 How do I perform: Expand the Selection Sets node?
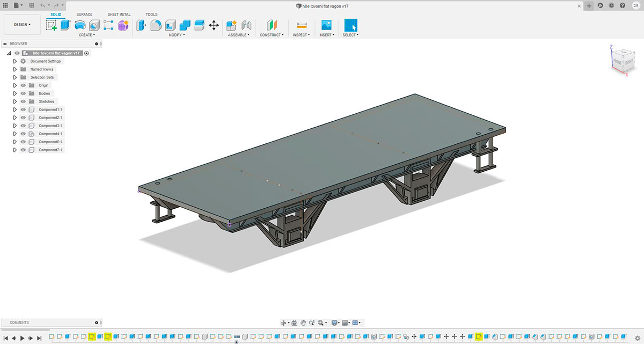coord(15,77)
